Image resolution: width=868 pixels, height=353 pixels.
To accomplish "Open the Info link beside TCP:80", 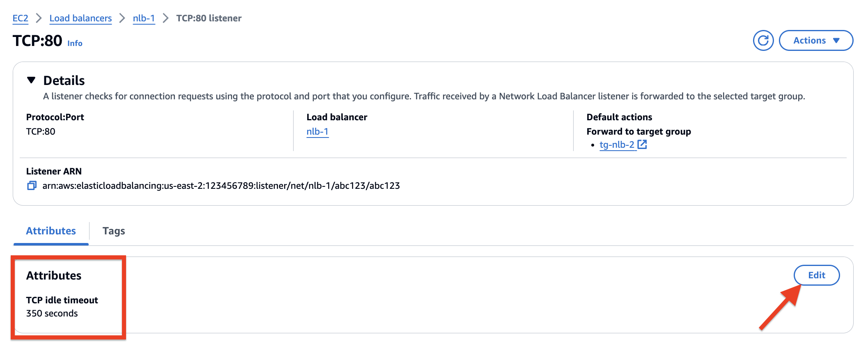I will (75, 44).
